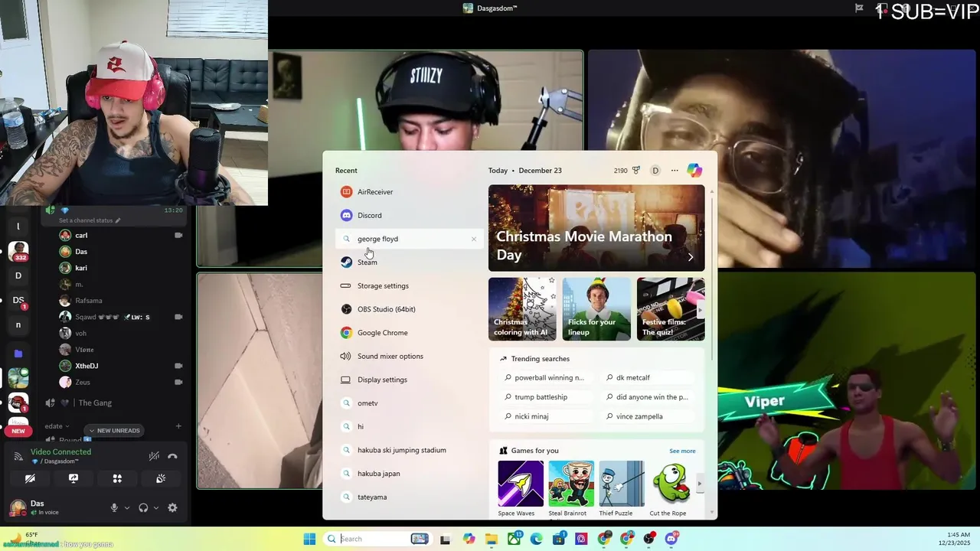Open Windows Start menu
Screen dimensions: 980x551
(x=309, y=539)
